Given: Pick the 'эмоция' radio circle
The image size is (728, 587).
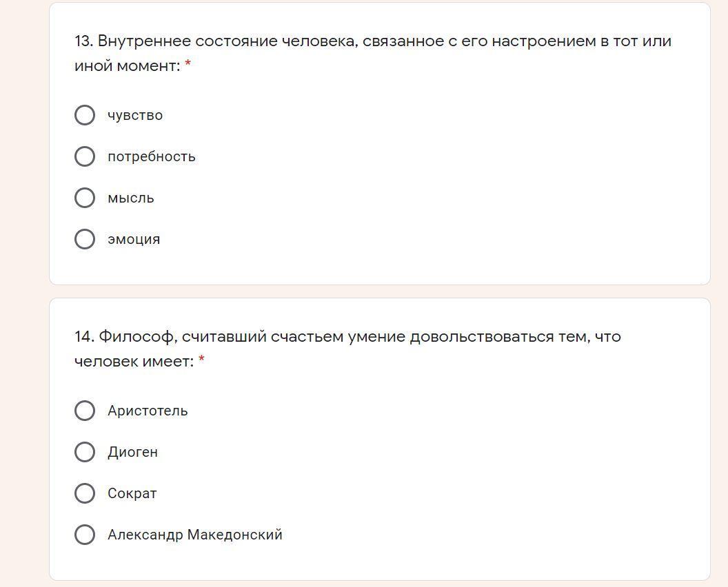Looking at the screenshot, I should pyautogui.click(x=85, y=239).
